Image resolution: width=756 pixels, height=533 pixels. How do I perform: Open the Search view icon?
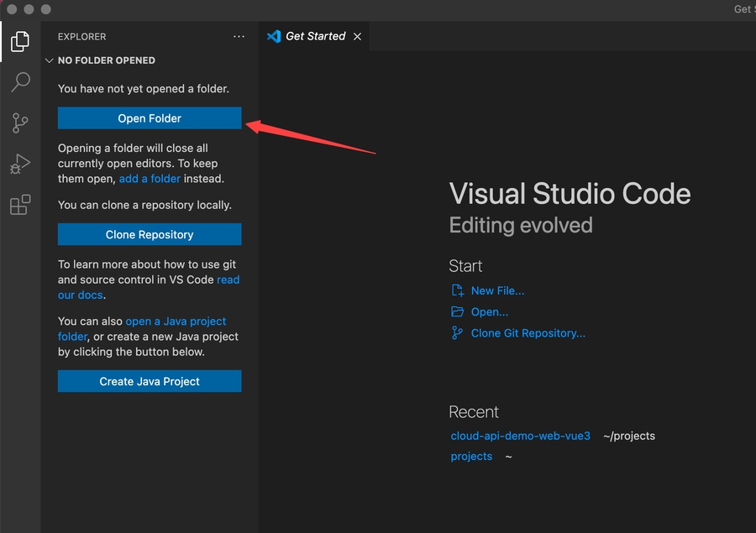tap(20, 81)
